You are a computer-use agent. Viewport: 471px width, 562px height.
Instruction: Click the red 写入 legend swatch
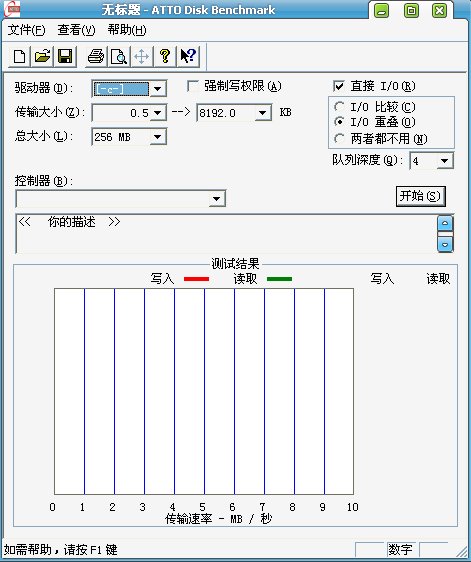pyautogui.click(x=196, y=279)
